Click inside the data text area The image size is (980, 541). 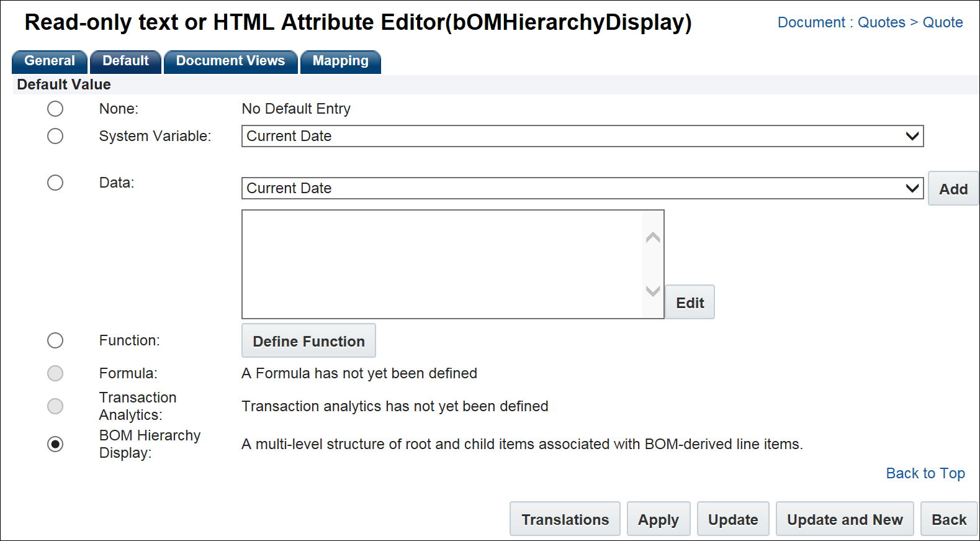coord(442,264)
